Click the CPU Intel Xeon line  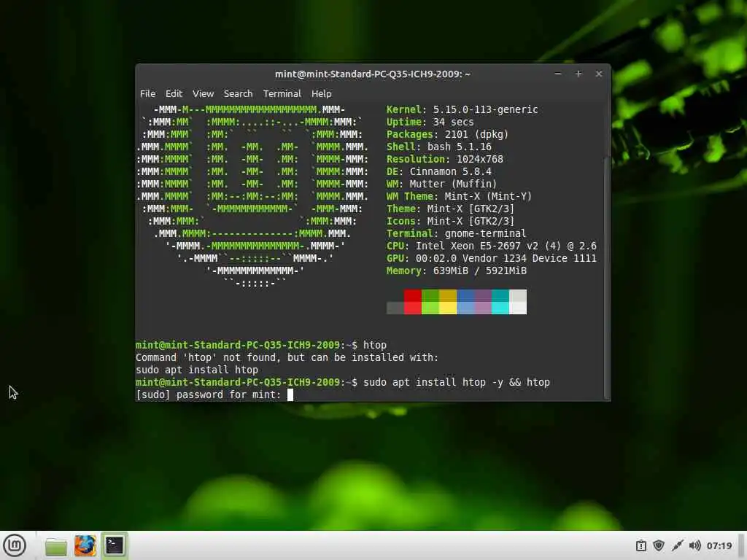click(491, 246)
